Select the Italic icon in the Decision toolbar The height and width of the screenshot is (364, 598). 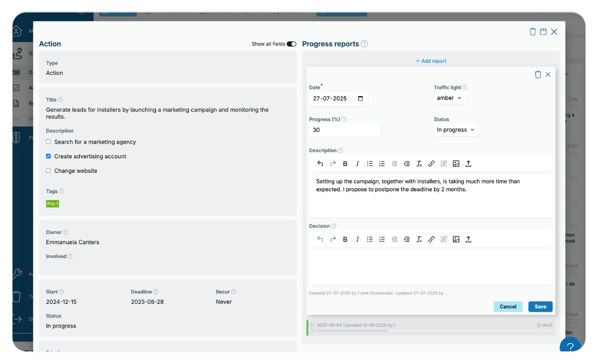(357, 239)
